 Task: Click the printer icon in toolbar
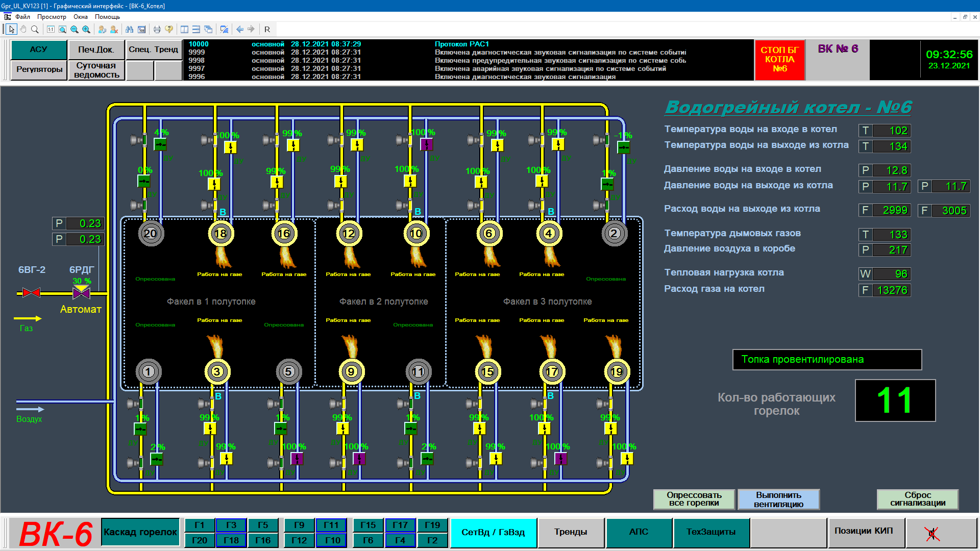click(157, 30)
